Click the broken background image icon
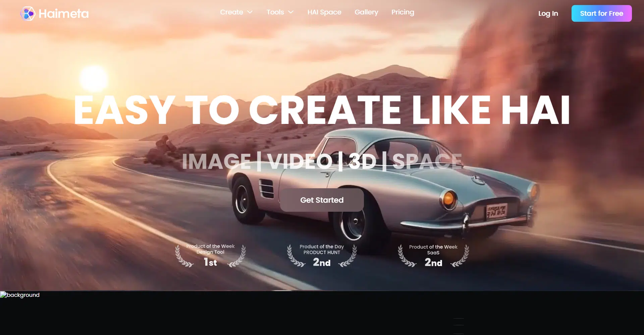Image resolution: width=644 pixels, height=335 pixels. (3, 295)
